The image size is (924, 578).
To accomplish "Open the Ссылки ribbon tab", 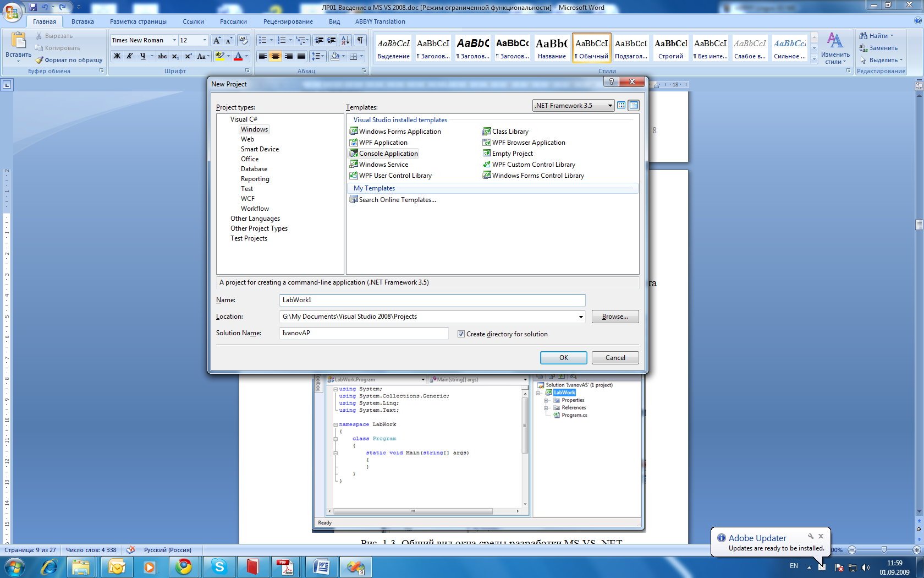I will pos(193,21).
